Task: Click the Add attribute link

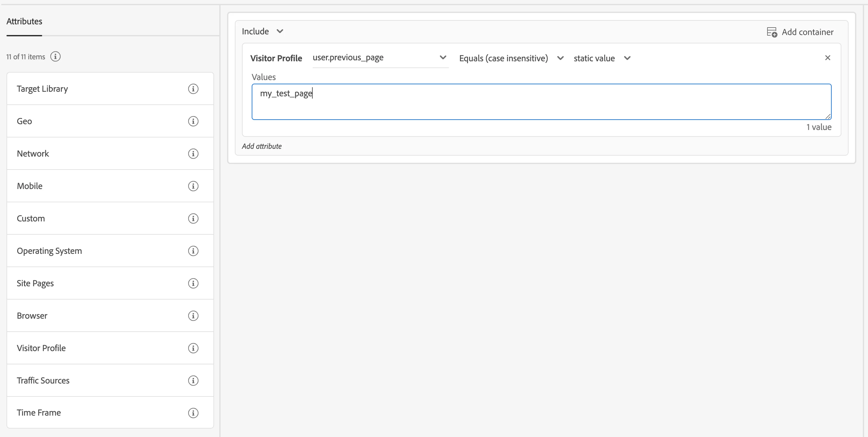Action: pyautogui.click(x=261, y=146)
